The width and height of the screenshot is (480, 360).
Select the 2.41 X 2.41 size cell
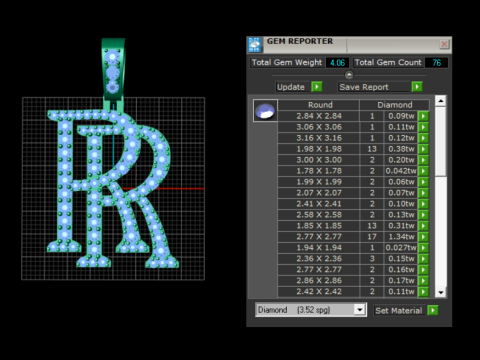coord(319,204)
